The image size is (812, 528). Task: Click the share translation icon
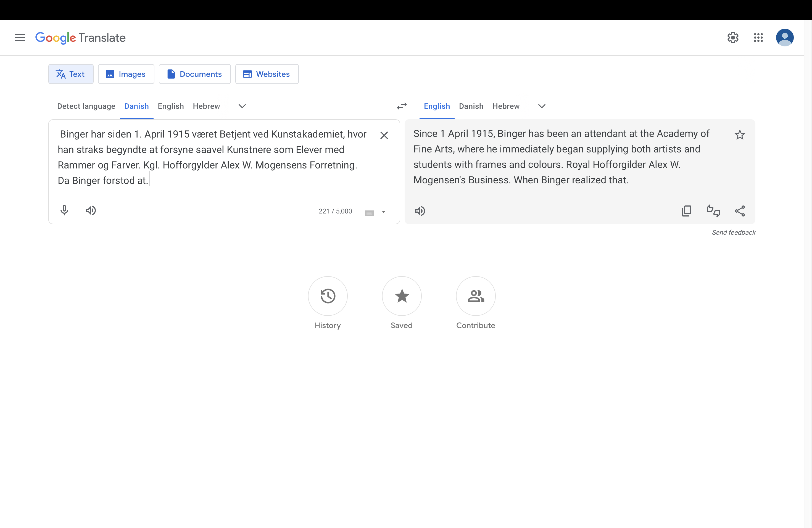(x=739, y=210)
